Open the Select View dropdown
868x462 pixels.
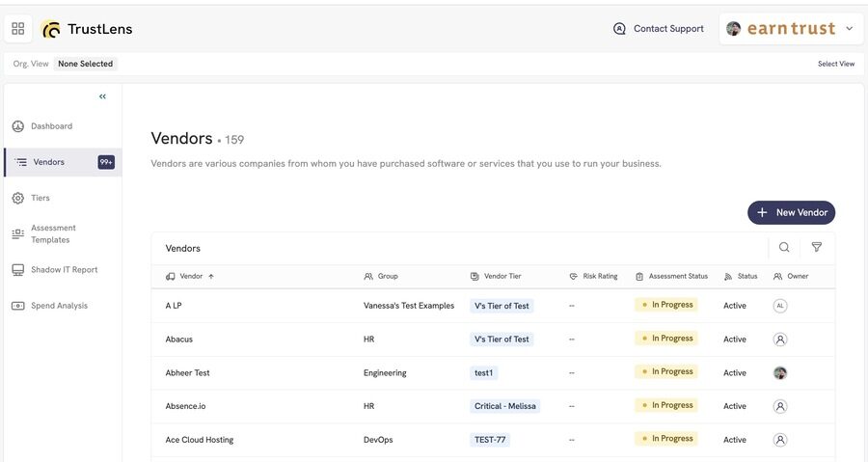[835, 64]
